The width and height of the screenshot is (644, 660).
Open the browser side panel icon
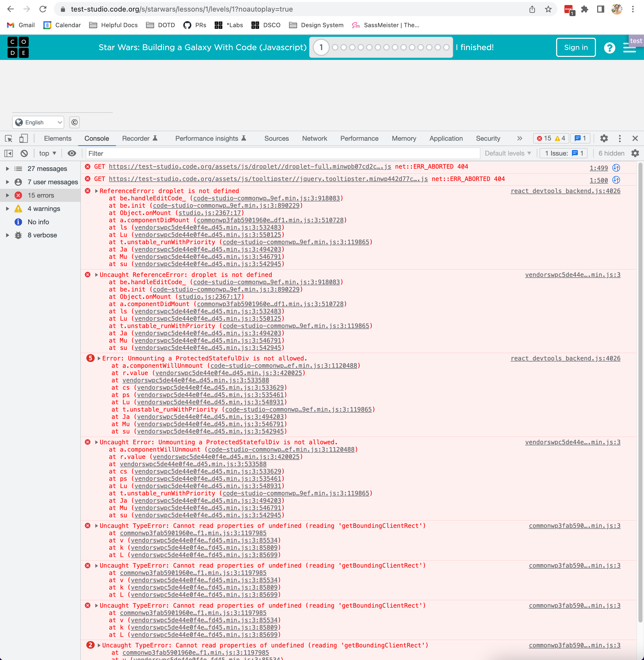(x=601, y=9)
